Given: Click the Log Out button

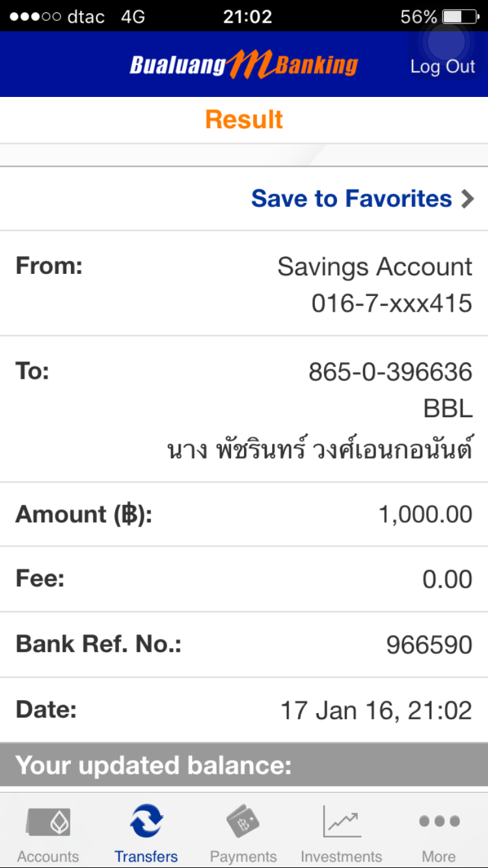Looking at the screenshot, I should 442,66.
